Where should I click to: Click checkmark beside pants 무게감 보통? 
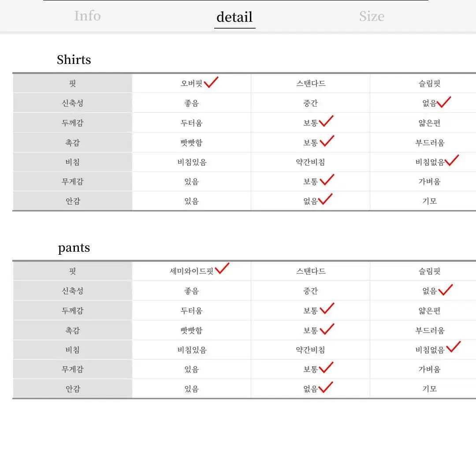326,367
